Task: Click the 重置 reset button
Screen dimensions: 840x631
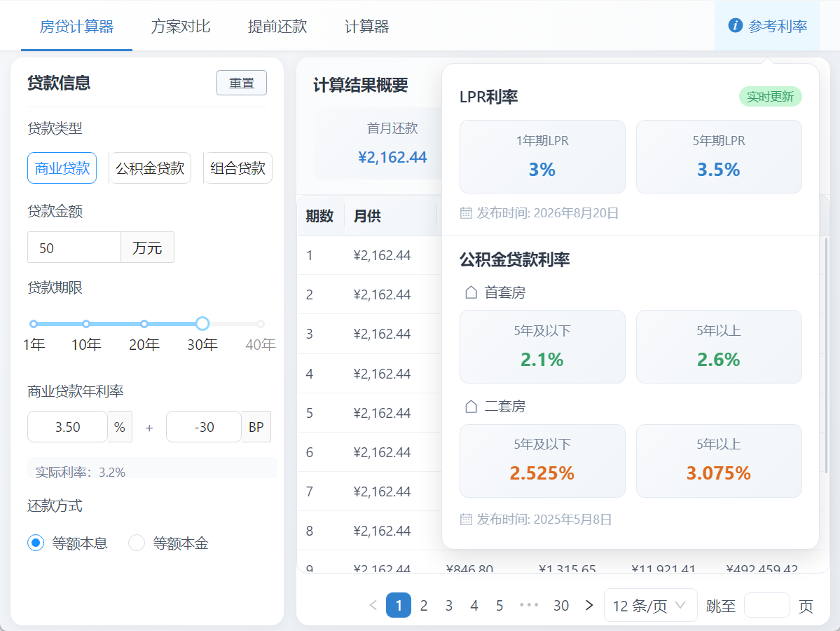Action: coord(242,83)
